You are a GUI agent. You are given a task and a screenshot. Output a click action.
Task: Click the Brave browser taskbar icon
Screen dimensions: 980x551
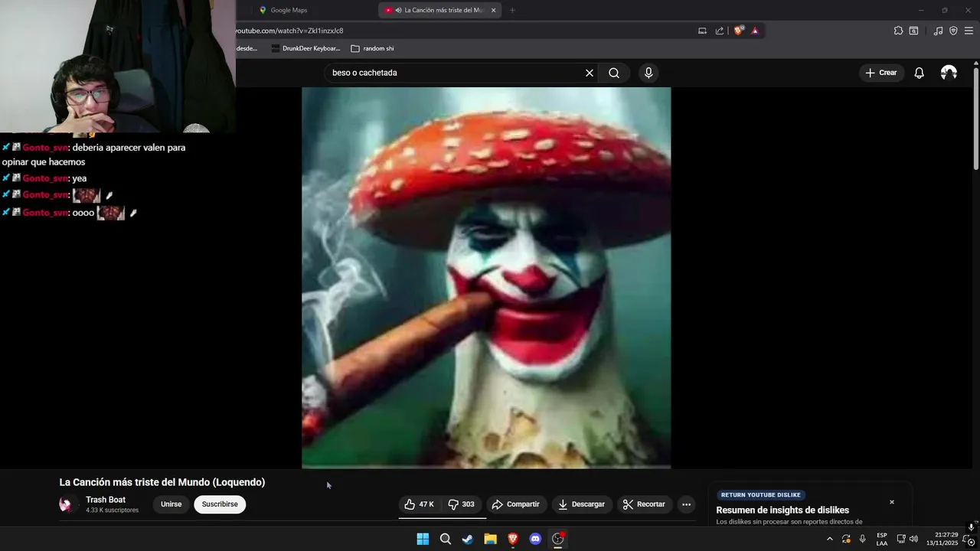pos(513,539)
